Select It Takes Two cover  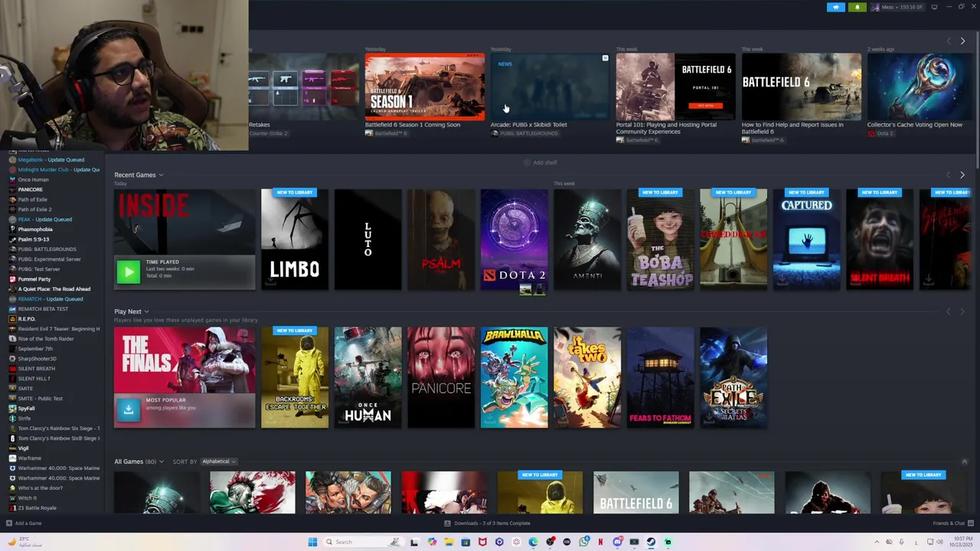tap(587, 377)
